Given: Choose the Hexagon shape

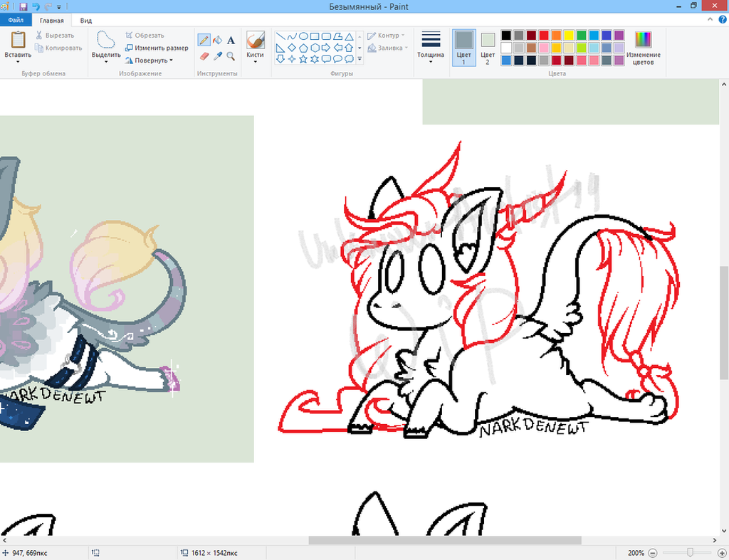Looking at the screenshot, I should tap(315, 48).
